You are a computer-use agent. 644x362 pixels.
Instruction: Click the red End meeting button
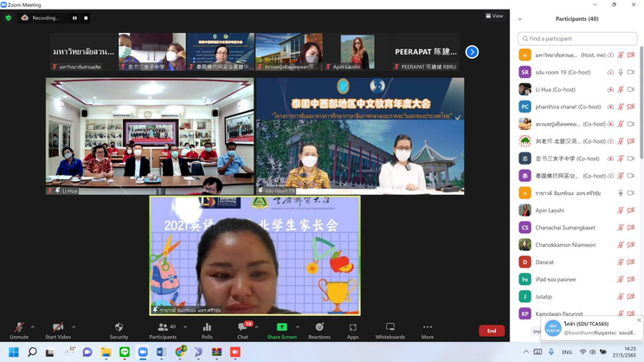point(491,331)
